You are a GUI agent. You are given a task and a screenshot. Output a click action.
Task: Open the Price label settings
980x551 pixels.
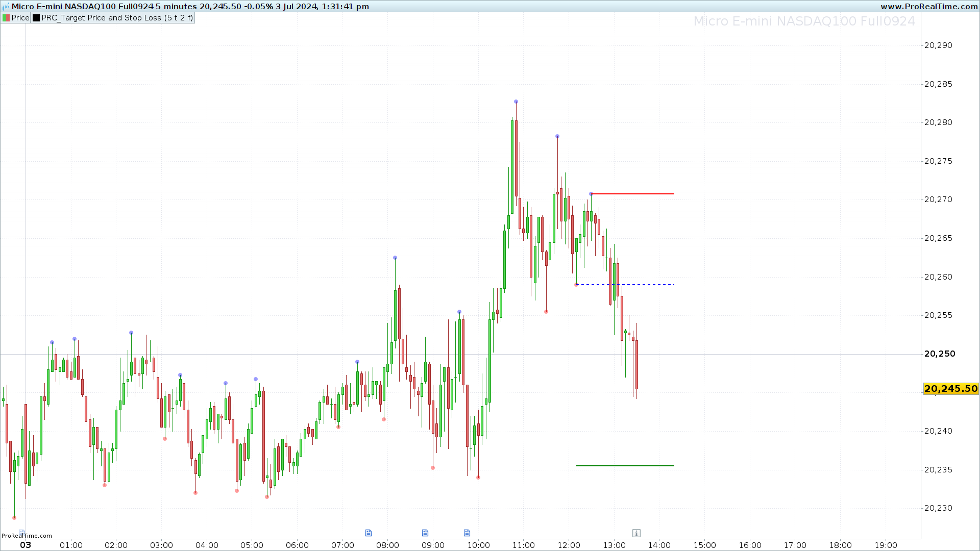pos(20,18)
